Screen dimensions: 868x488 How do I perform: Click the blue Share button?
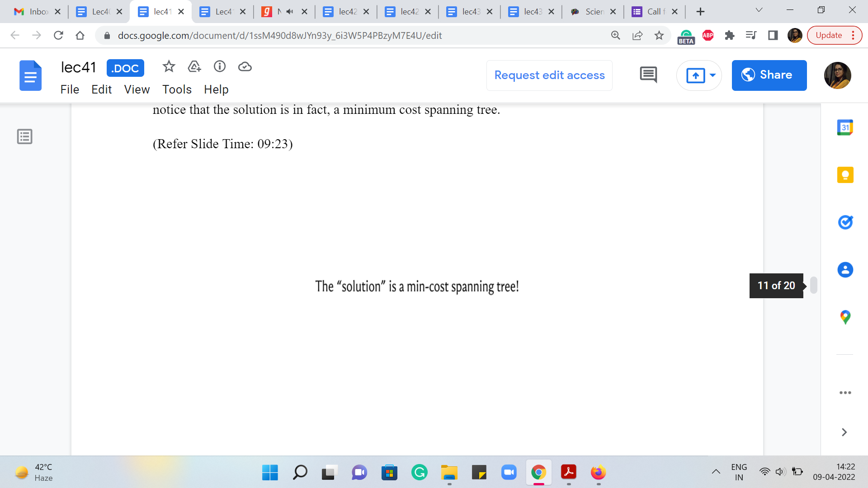coord(769,75)
